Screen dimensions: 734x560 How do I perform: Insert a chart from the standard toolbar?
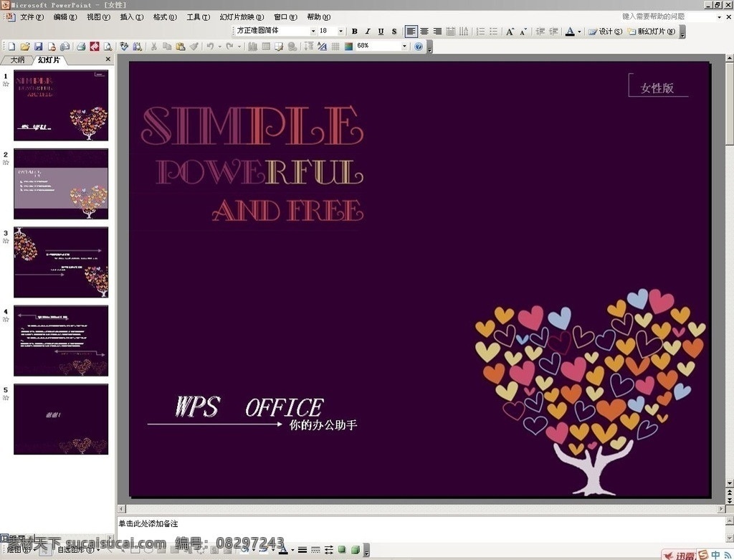click(253, 47)
